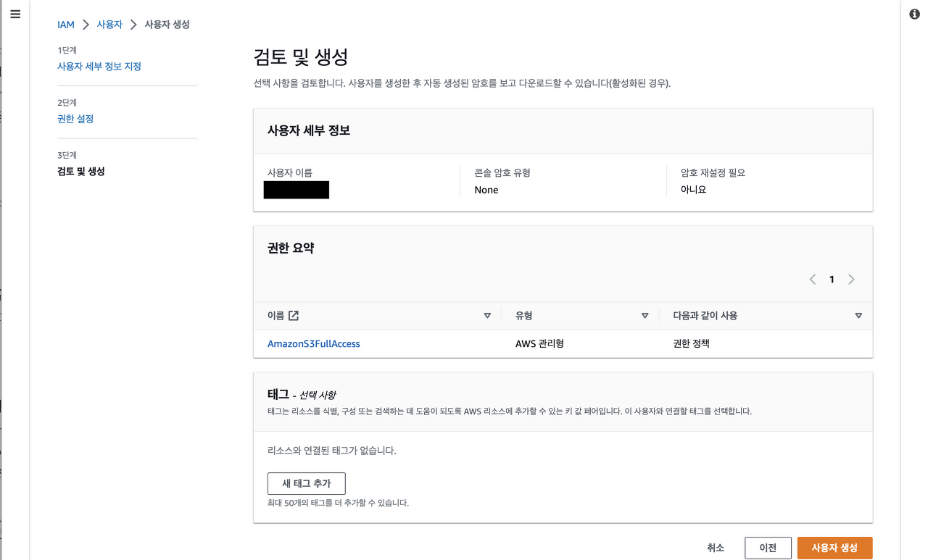Click the external link icon beside 이름
This screenshot has height=560, width=928.
(294, 315)
